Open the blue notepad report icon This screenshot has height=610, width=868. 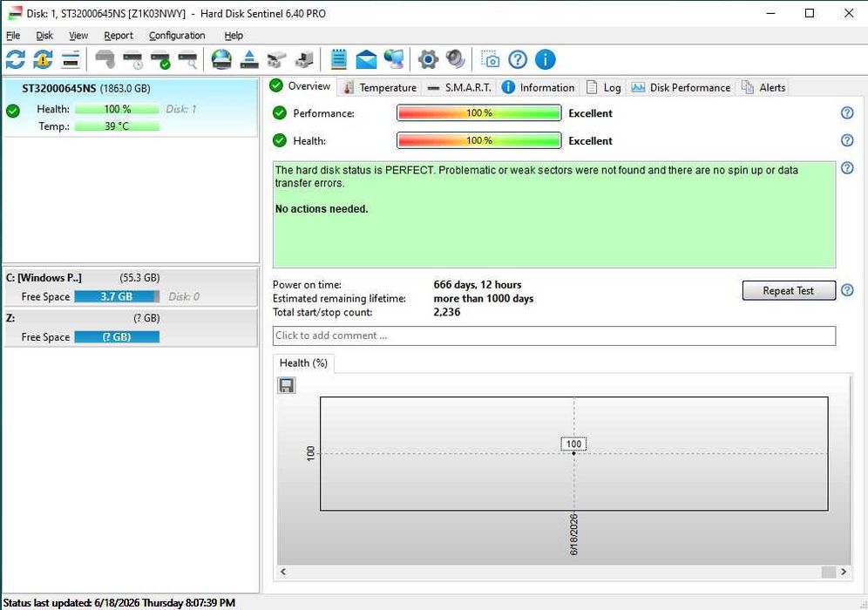pyautogui.click(x=338, y=60)
